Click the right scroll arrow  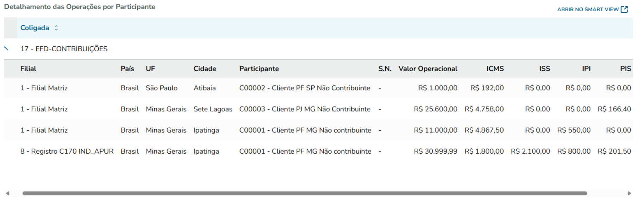coord(629,193)
